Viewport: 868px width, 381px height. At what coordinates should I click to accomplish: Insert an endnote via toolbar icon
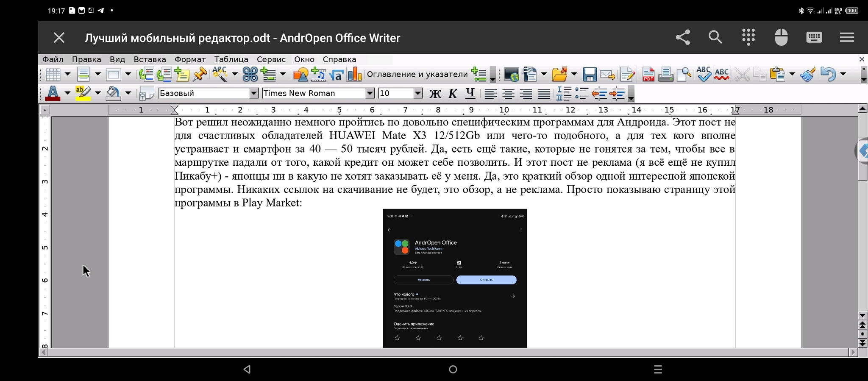tap(164, 75)
